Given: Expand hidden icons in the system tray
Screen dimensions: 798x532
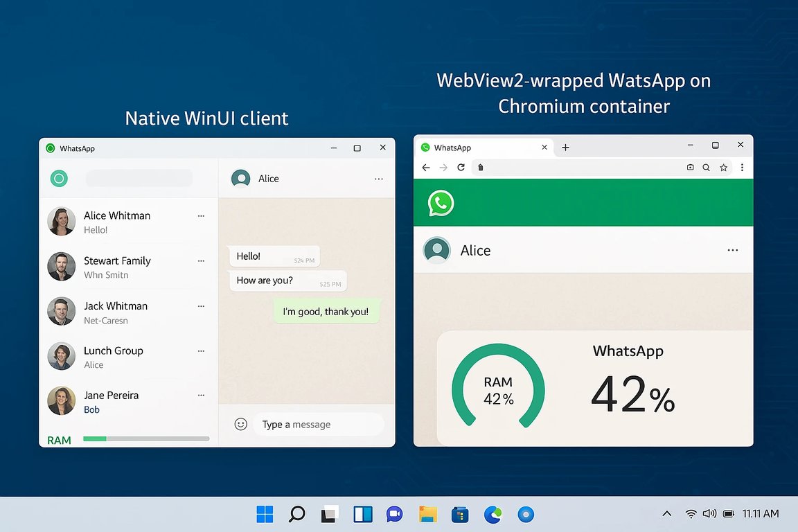Looking at the screenshot, I should 666,514.
